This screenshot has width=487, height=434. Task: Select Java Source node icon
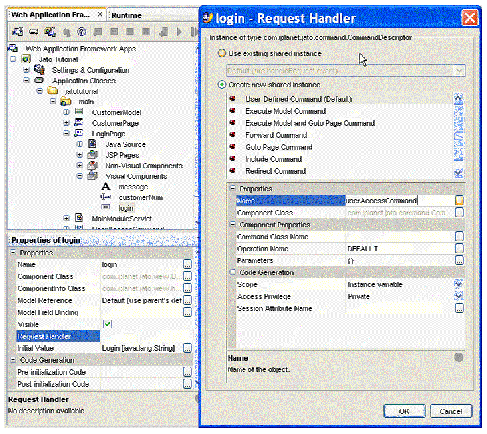[92, 144]
